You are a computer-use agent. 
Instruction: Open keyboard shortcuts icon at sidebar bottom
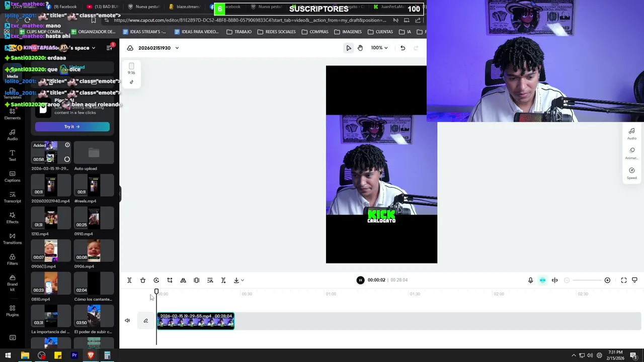(x=13, y=337)
